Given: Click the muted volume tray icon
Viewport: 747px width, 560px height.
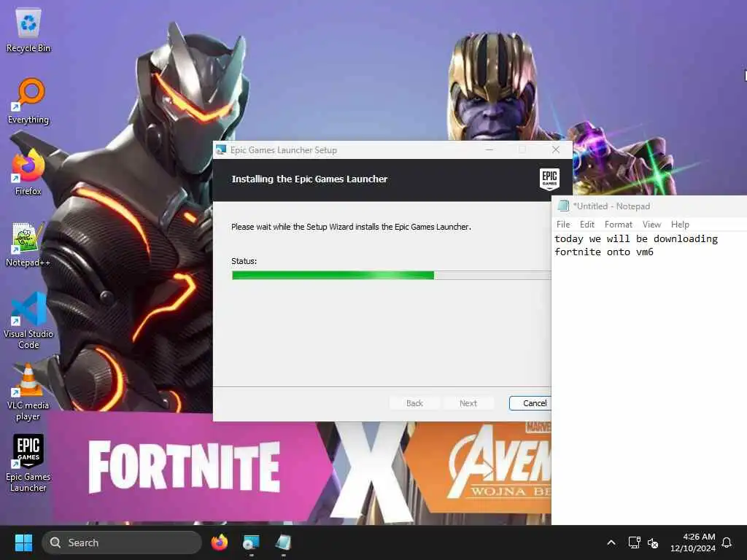Looking at the screenshot, I should tap(653, 542).
